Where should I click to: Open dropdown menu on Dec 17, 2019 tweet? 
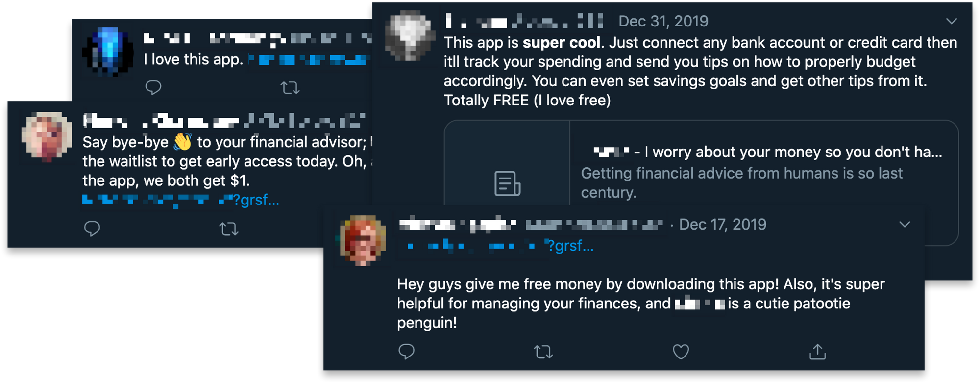coord(905,224)
